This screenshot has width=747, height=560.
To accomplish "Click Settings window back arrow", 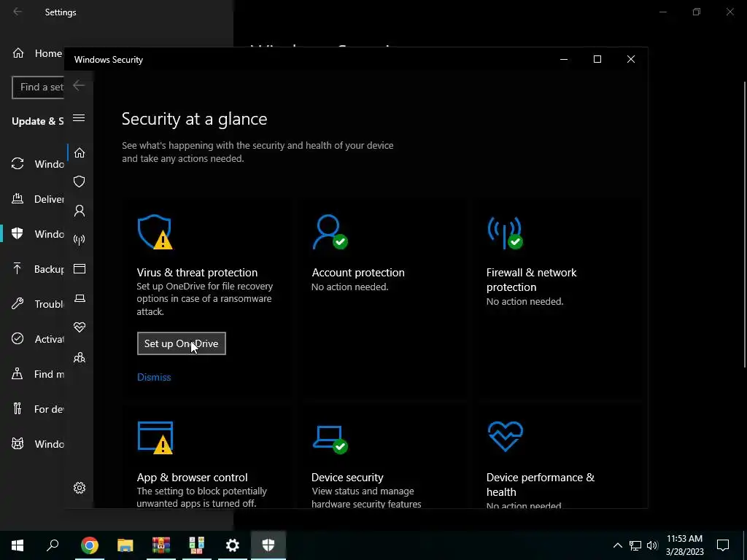I will [18, 12].
